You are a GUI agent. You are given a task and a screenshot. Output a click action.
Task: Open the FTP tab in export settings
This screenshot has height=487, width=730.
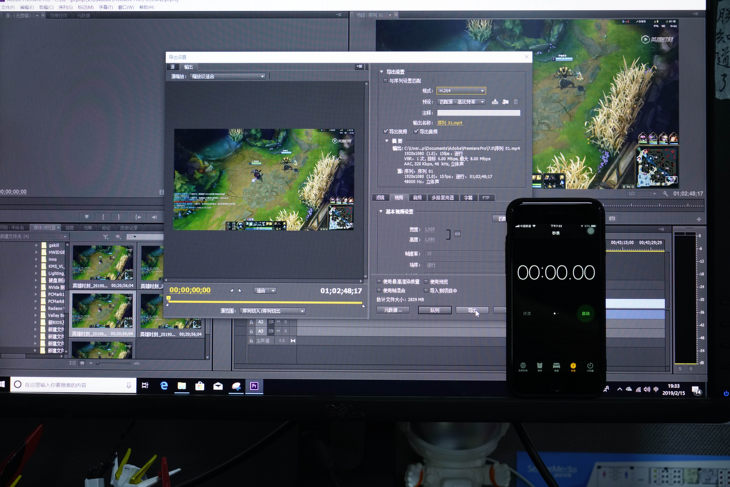point(486,197)
